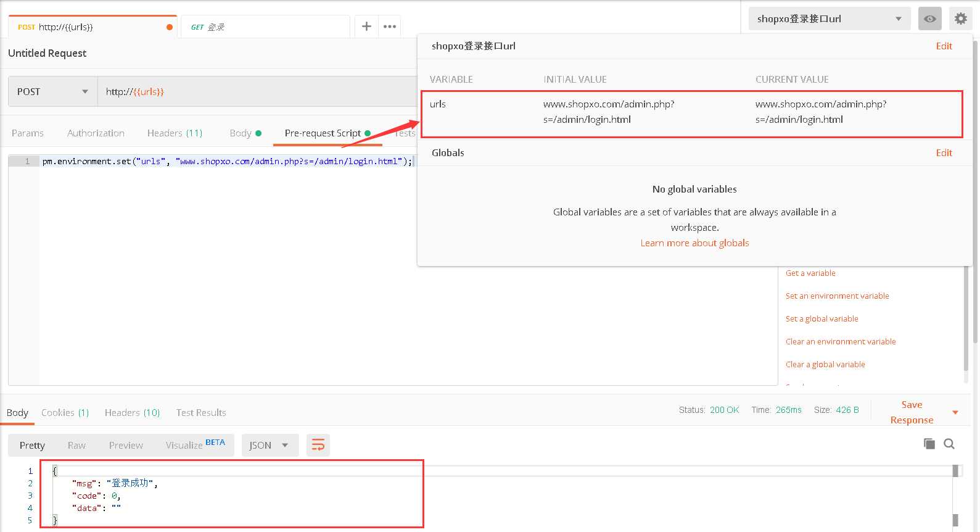The width and height of the screenshot is (980, 532).
Task: Open the response Headers (10) tab
Action: [x=132, y=412]
